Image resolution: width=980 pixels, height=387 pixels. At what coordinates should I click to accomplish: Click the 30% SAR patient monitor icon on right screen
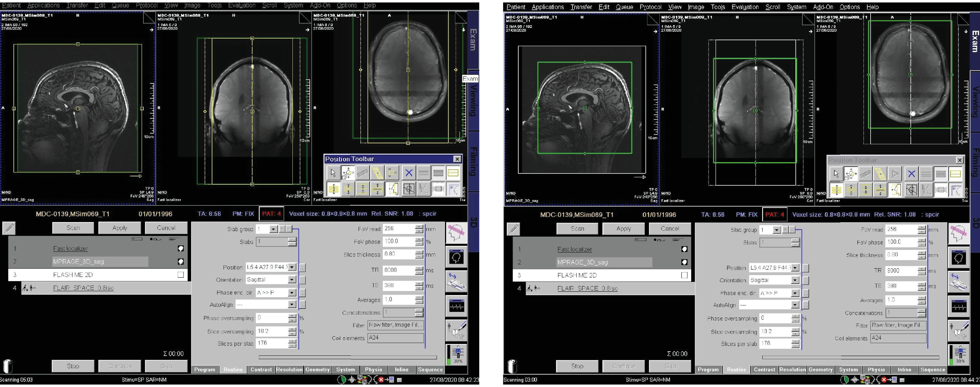959,355
